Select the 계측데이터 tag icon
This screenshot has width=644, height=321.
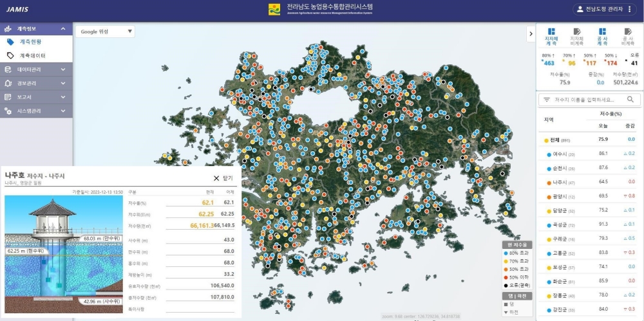(x=11, y=55)
